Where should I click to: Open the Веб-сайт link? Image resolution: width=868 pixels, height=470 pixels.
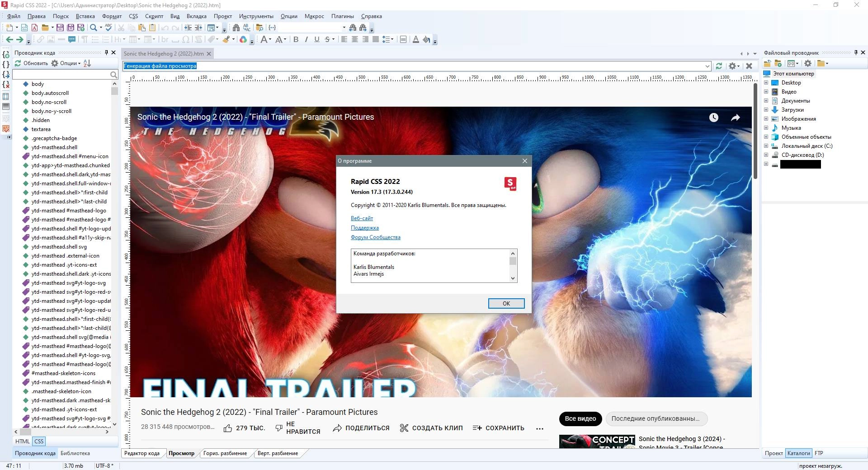362,218
